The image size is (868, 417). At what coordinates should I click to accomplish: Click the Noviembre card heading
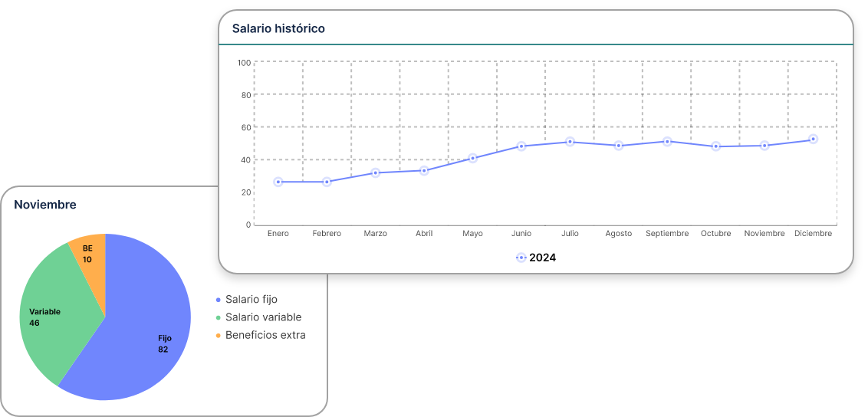tap(45, 205)
